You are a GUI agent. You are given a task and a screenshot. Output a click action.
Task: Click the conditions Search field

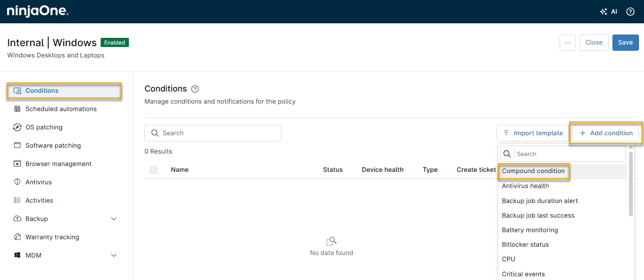coord(213,133)
